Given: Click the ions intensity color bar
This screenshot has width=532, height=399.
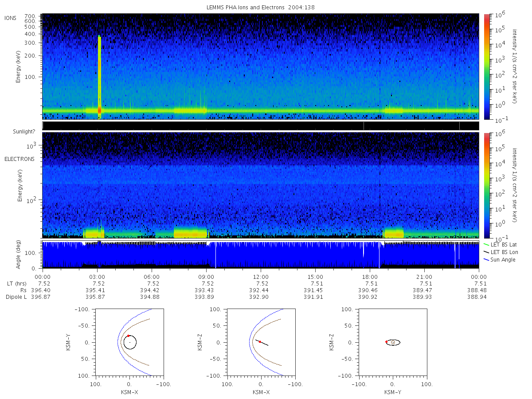Looking at the screenshot, I should 486,66.
